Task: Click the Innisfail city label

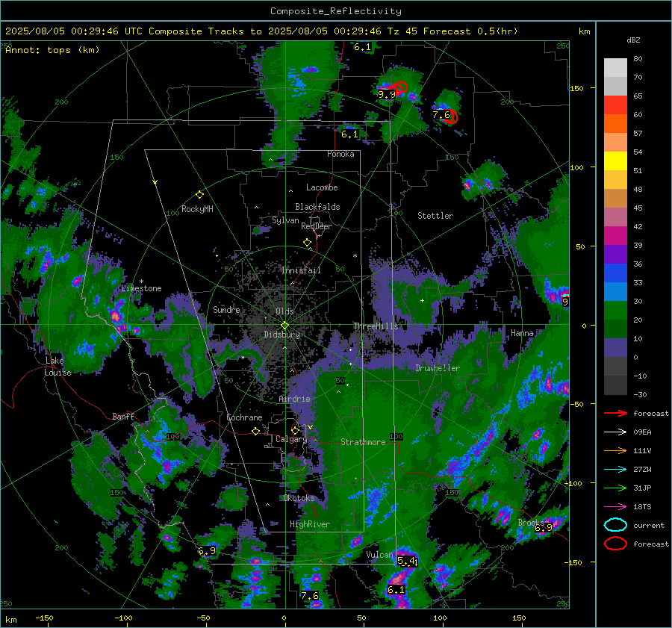Action: (x=301, y=270)
